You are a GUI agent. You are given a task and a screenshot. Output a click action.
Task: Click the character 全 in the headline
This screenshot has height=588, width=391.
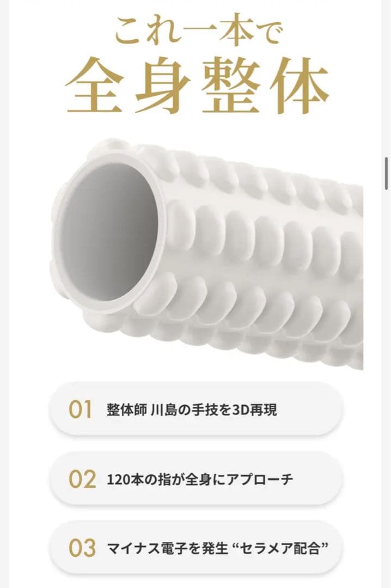[x=95, y=86]
